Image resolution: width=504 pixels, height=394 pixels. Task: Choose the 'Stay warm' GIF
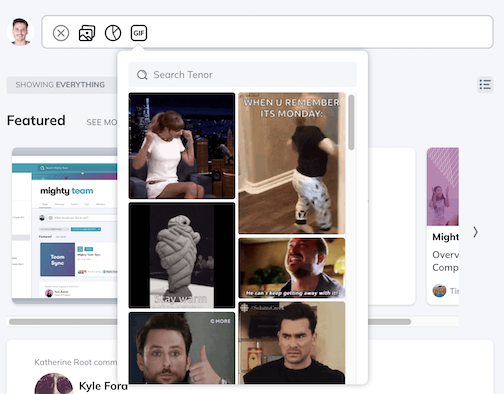[x=182, y=255]
